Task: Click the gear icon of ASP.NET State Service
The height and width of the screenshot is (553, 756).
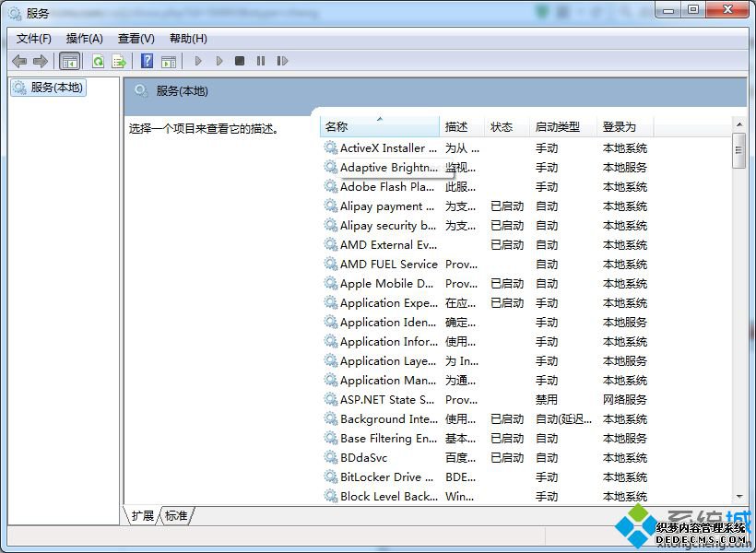Action: point(330,399)
